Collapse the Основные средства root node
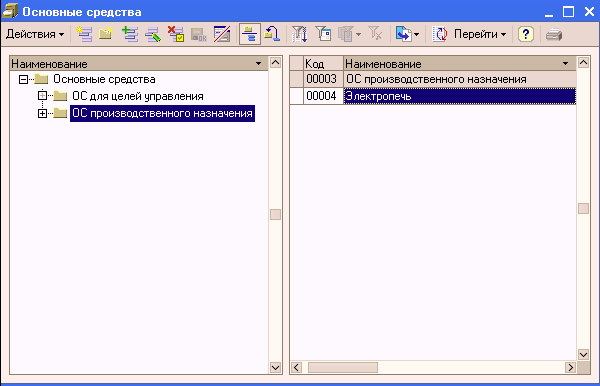The image size is (600, 386). pyautogui.click(x=23, y=79)
